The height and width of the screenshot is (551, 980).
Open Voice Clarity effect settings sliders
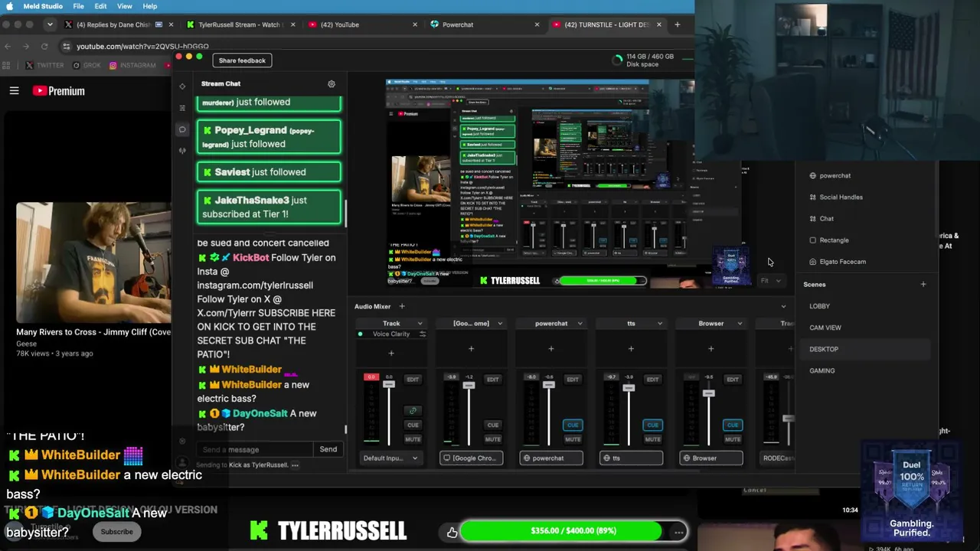click(x=422, y=334)
